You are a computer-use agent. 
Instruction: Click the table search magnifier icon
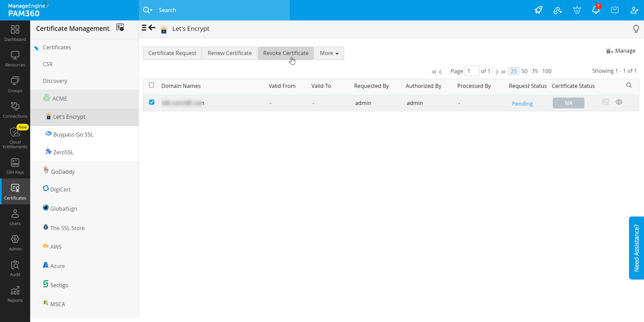click(629, 86)
